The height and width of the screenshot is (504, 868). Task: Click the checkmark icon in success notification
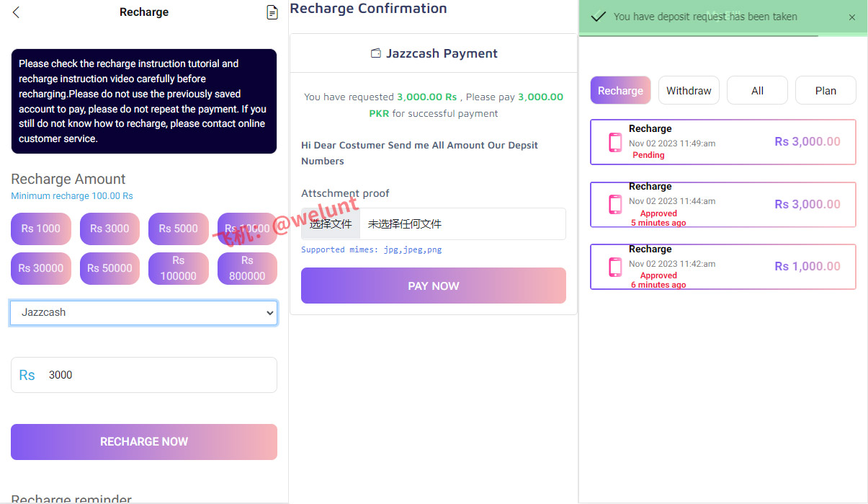point(598,17)
